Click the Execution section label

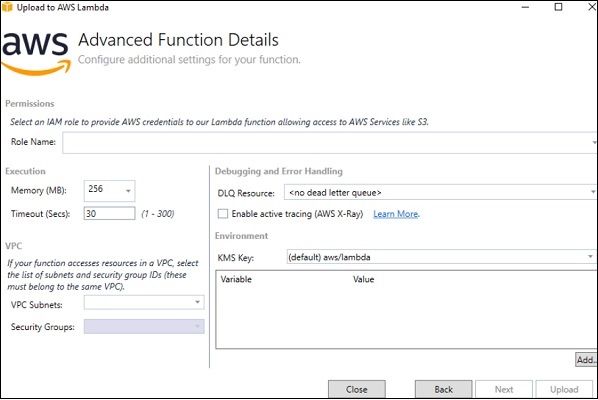coord(25,171)
